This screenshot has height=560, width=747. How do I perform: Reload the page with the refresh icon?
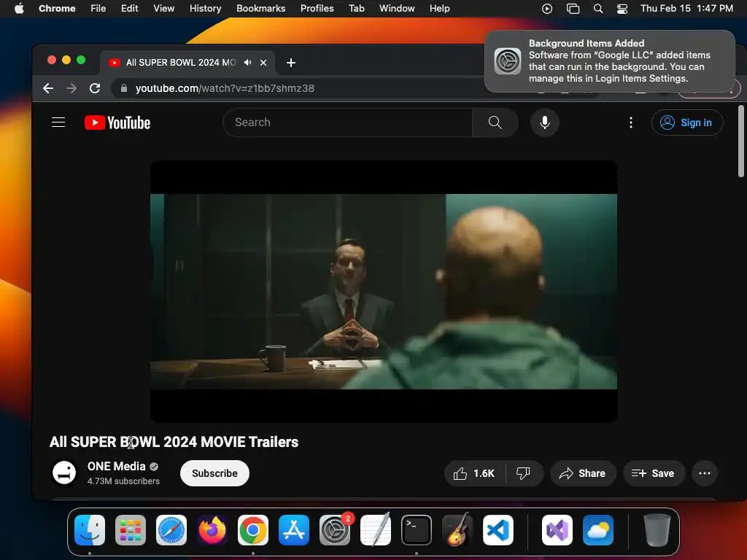tap(95, 88)
